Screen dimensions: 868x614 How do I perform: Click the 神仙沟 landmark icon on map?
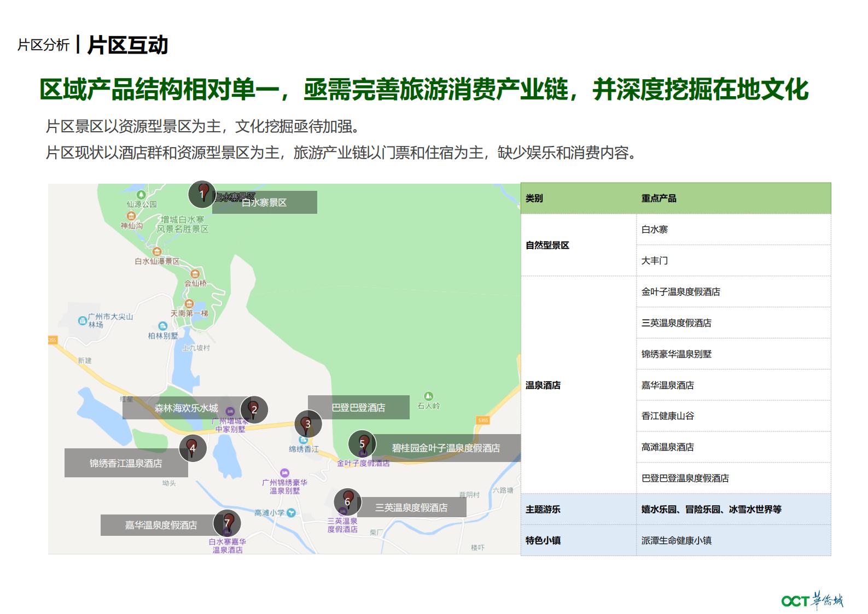click(131, 216)
